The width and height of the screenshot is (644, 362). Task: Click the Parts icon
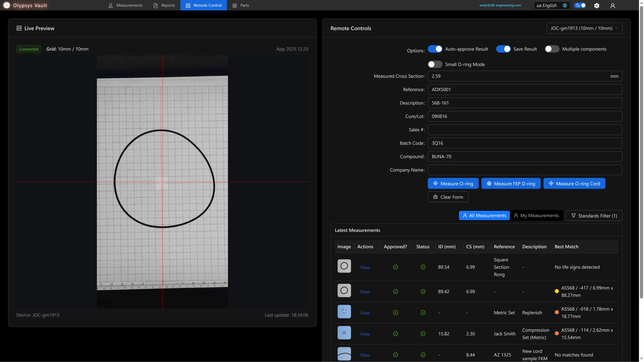235,5
